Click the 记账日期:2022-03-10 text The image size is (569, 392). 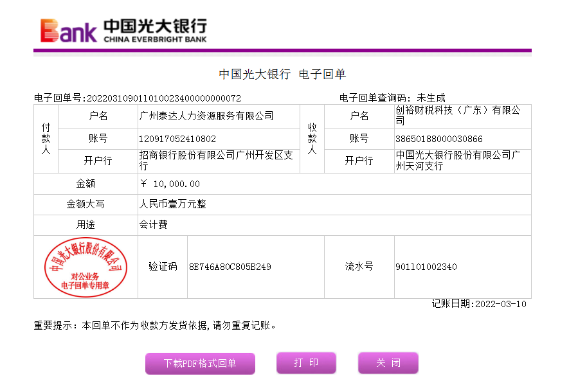click(479, 304)
